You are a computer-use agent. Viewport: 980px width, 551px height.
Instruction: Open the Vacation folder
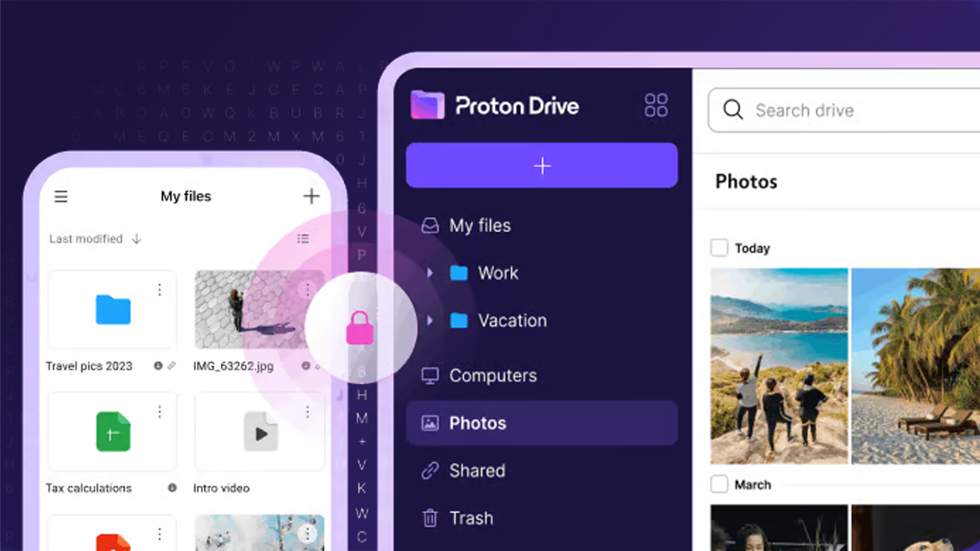coord(499,320)
